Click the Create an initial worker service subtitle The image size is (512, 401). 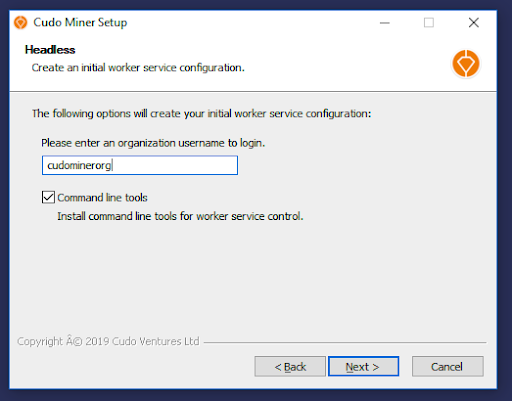pos(138,68)
